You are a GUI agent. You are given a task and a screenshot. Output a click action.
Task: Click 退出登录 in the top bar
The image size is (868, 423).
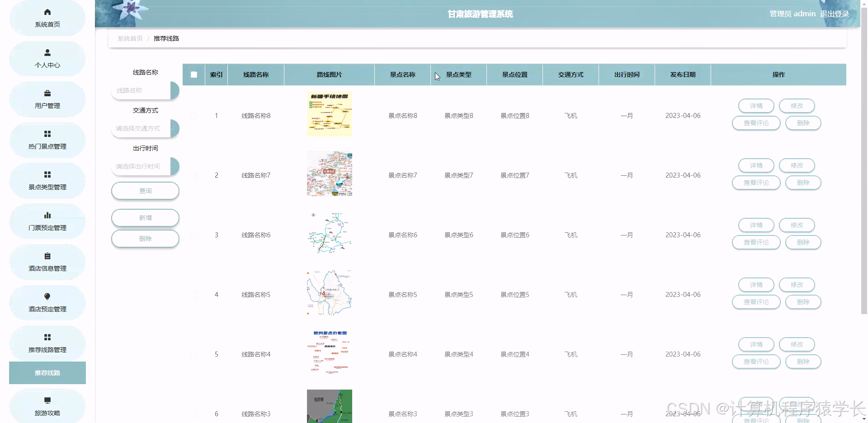coord(834,14)
